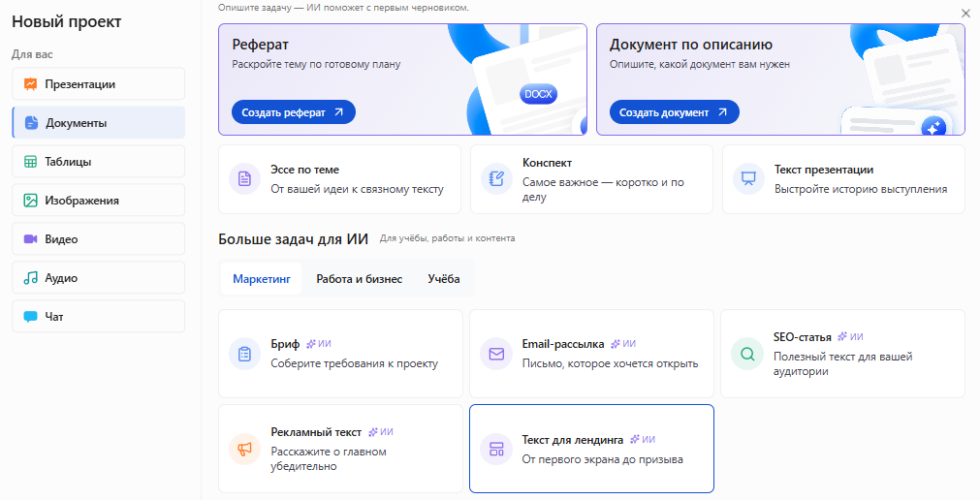Click the ИИ badge next to SEO-статья
This screenshot has height=500, width=980.
pyautogui.click(x=851, y=337)
